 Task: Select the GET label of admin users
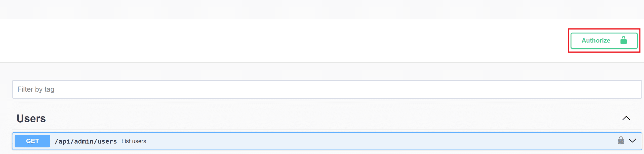click(32, 141)
